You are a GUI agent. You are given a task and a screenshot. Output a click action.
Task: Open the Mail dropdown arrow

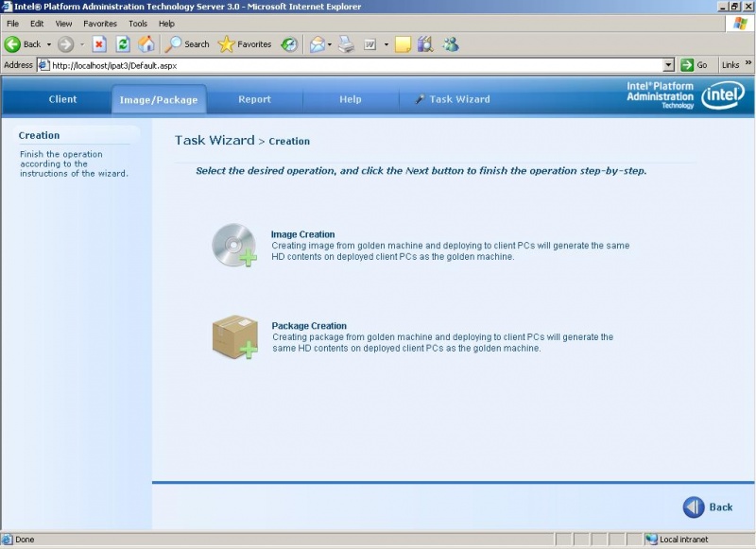coord(329,44)
